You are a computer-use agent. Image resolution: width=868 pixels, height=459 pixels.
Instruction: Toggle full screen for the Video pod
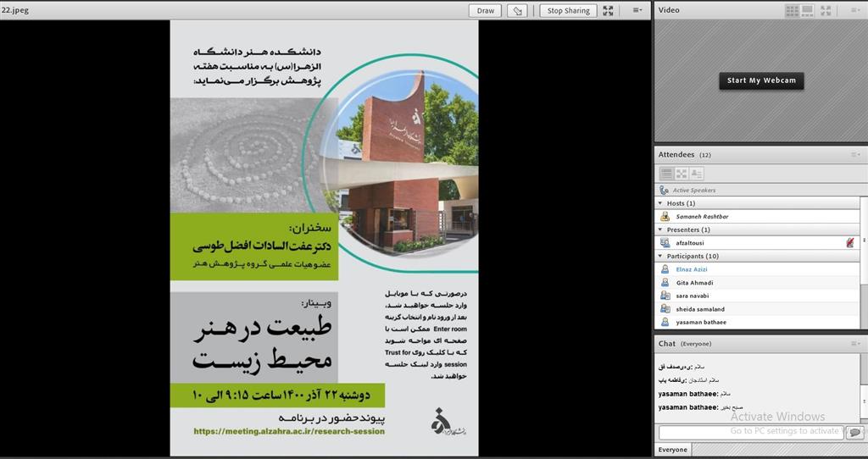click(826, 10)
